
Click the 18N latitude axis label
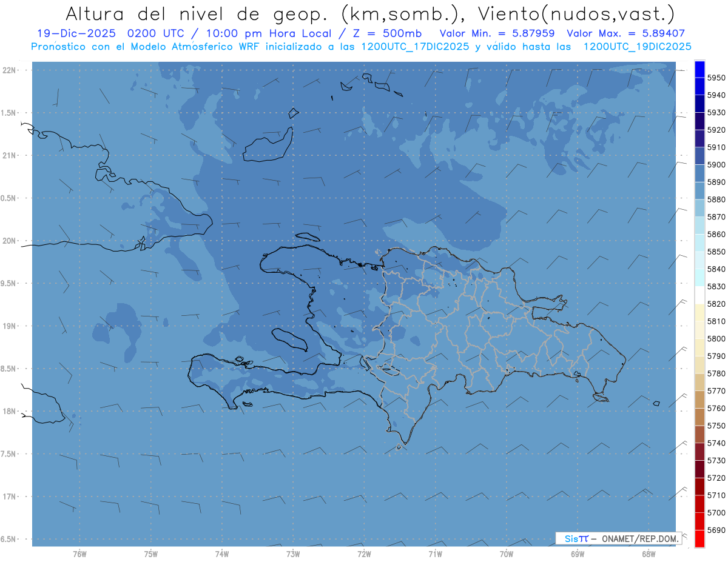pos(10,411)
